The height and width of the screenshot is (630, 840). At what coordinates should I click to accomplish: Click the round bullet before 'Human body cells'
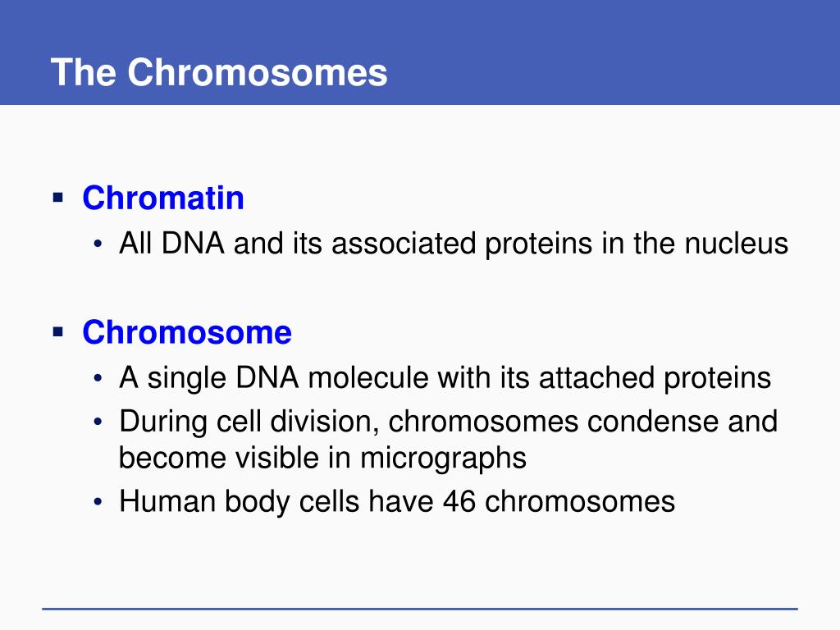point(98,503)
